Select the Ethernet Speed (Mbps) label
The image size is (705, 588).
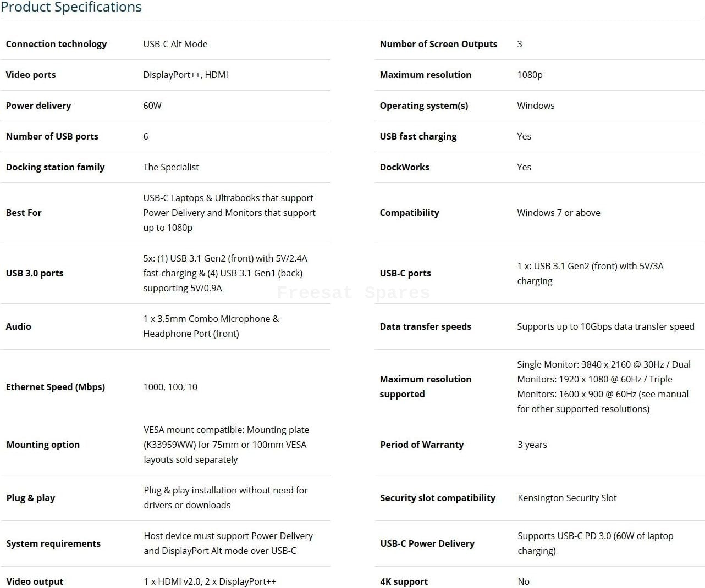point(55,387)
